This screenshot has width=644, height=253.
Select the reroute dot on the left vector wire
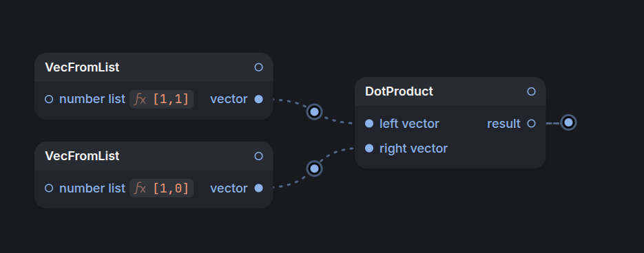[x=314, y=111]
